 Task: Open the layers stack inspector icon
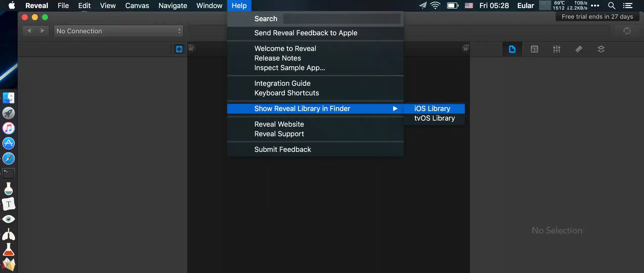click(x=601, y=49)
